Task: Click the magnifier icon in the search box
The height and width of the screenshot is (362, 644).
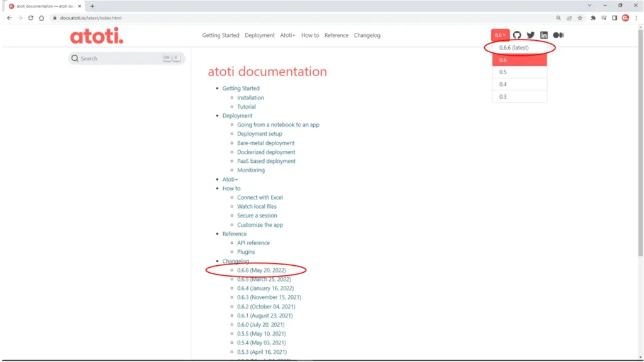Action: pyautogui.click(x=75, y=58)
